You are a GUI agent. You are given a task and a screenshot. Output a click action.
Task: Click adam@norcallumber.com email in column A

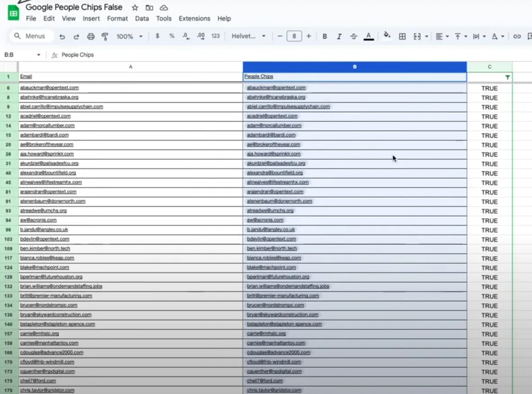click(47, 126)
